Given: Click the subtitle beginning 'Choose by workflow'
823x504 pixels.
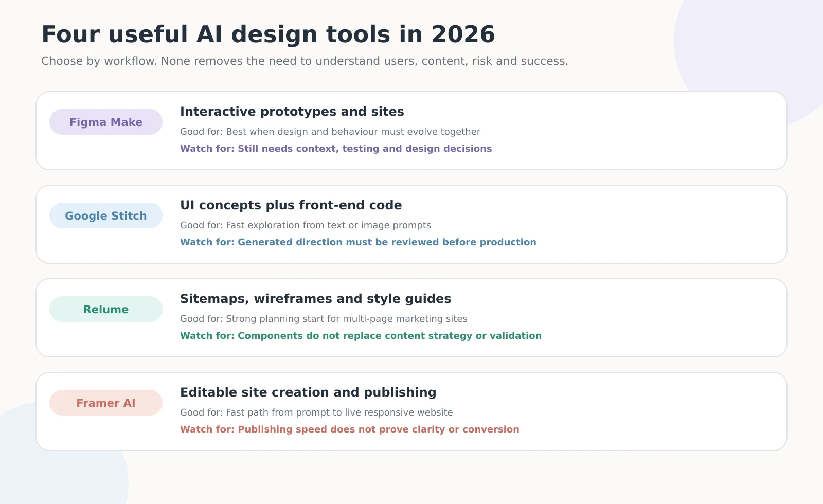Looking at the screenshot, I should click(x=305, y=61).
